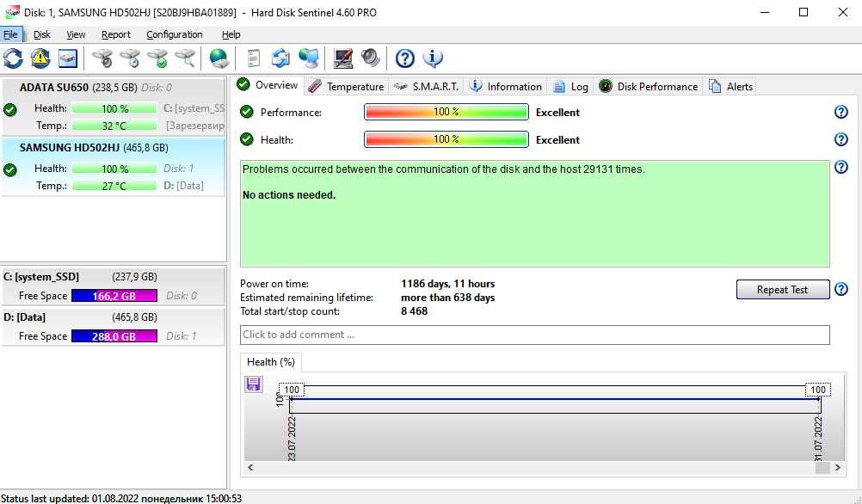Click green status check next to Performance label
Screen dimensions: 862x504
tap(247, 112)
